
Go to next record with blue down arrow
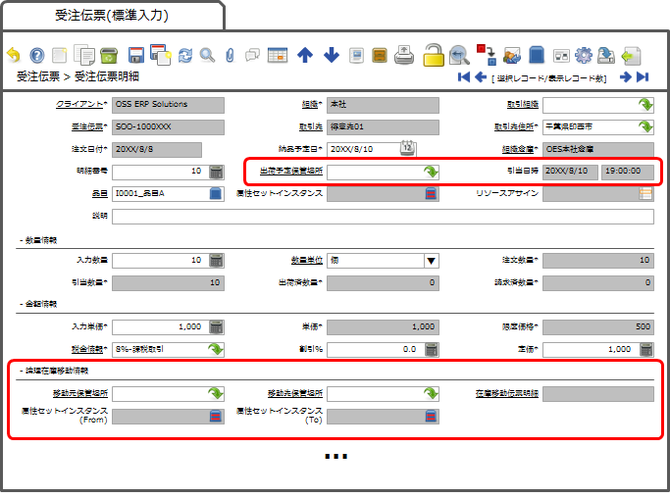[331, 56]
